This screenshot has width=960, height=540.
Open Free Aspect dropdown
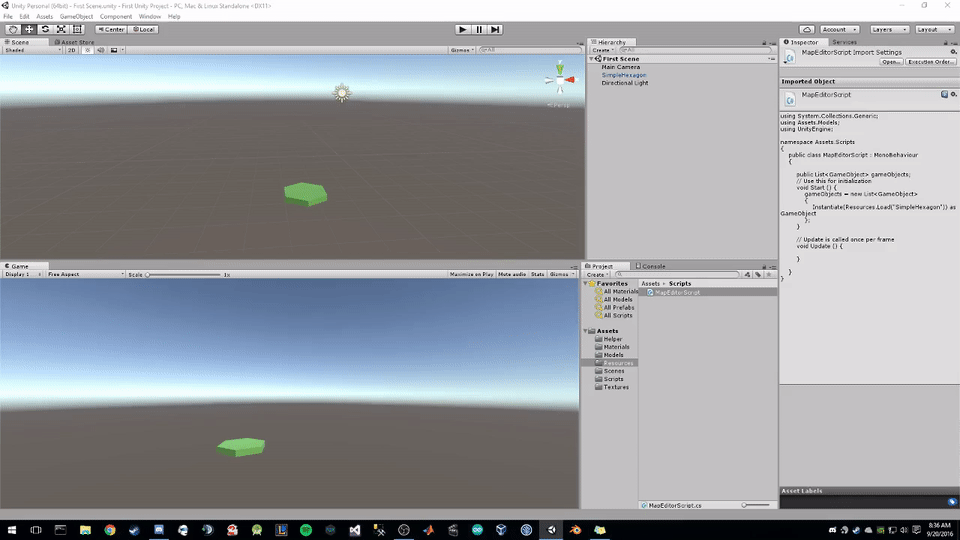(85, 274)
